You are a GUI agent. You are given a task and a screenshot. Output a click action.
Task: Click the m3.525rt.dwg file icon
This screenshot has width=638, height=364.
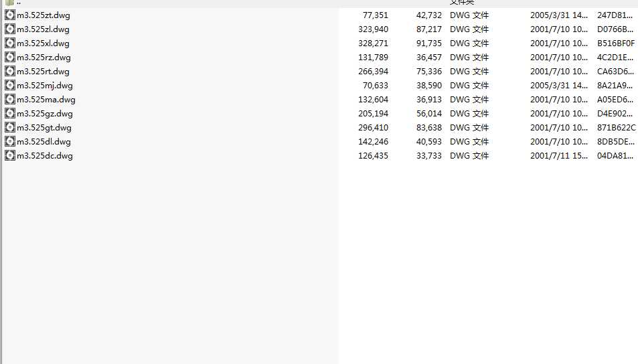pyautogui.click(x=10, y=71)
